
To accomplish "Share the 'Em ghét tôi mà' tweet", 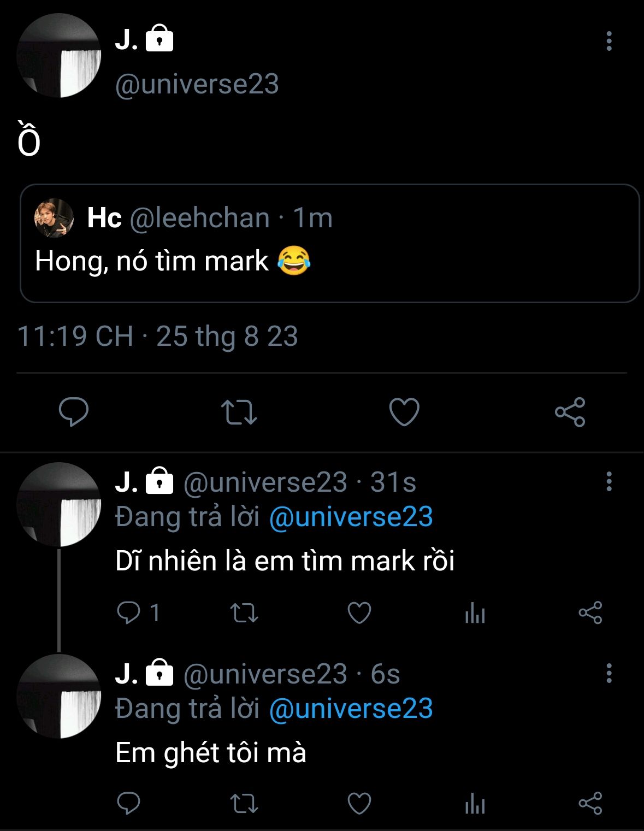I will pos(590,803).
